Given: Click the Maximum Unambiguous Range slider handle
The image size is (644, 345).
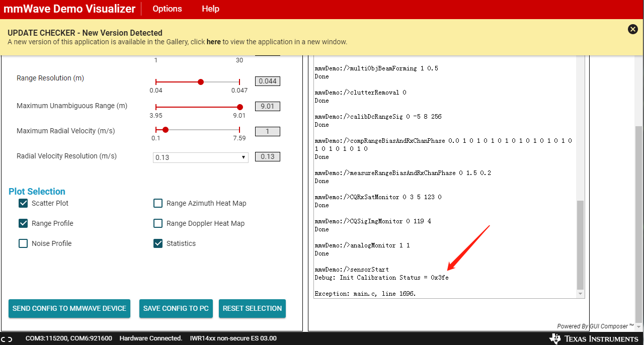Looking at the screenshot, I should tap(240, 107).
